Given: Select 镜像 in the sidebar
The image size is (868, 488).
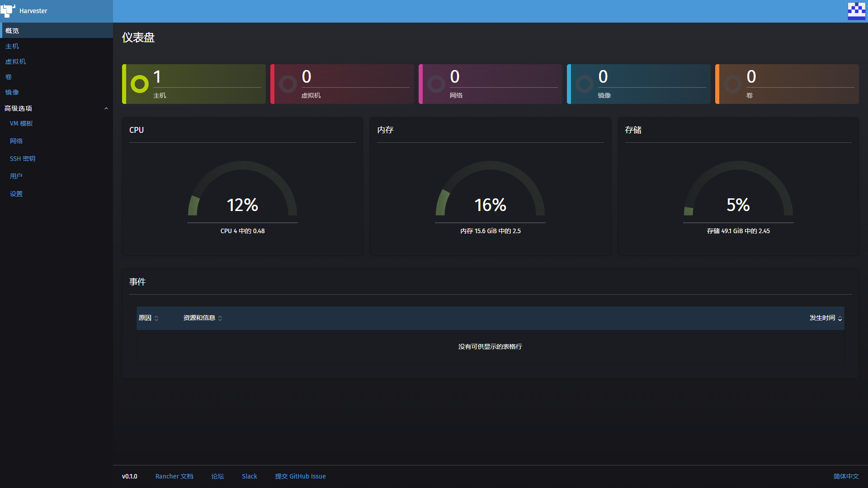Looking at the screenshot, I should pyautogui.click(x=12, y=92).
